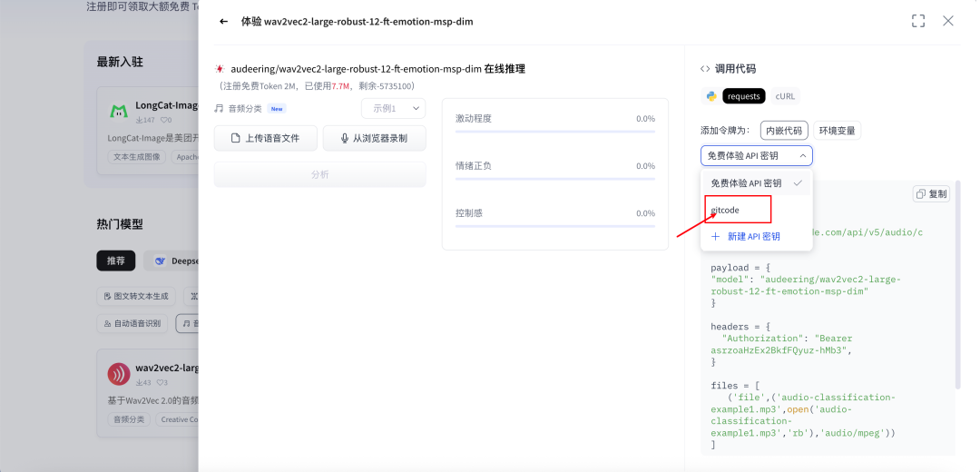Switch to the cURL code tab
980x472 pixels.
784,96
